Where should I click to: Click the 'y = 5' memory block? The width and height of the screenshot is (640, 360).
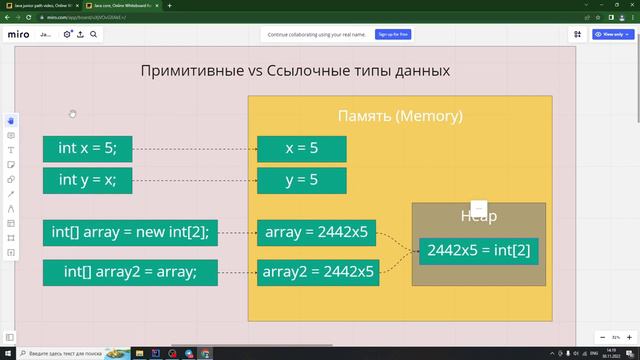tap(302, 180)
